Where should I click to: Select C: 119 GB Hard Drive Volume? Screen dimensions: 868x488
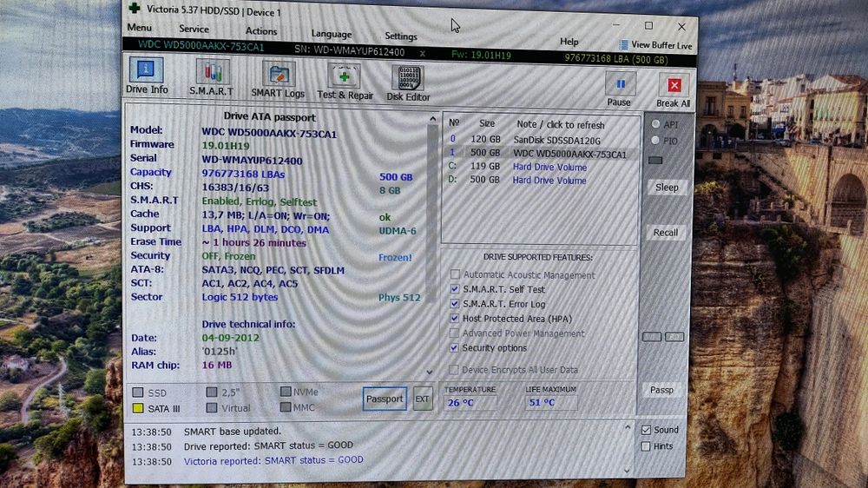point(540,166)
